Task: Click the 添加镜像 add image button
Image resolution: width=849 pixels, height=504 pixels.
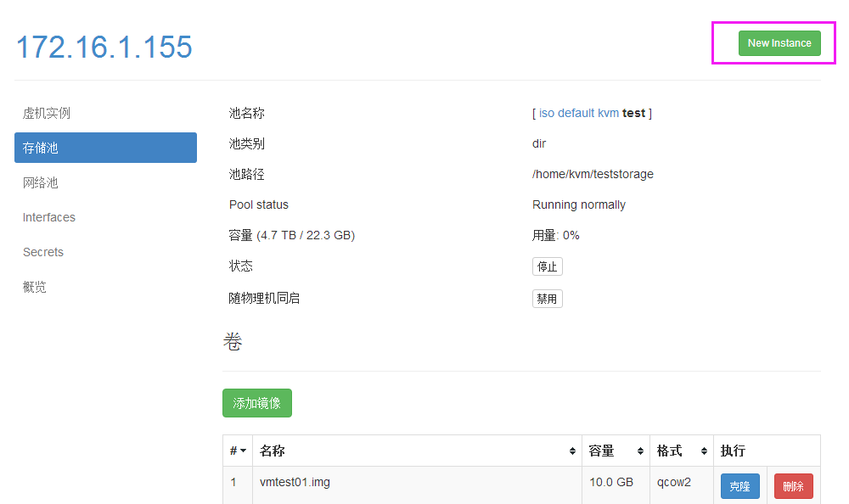Action: 256,403
